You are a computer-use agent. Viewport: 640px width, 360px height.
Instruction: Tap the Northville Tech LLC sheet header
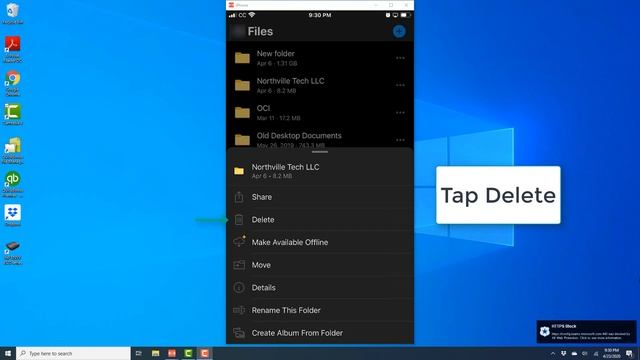coord(320,171)
